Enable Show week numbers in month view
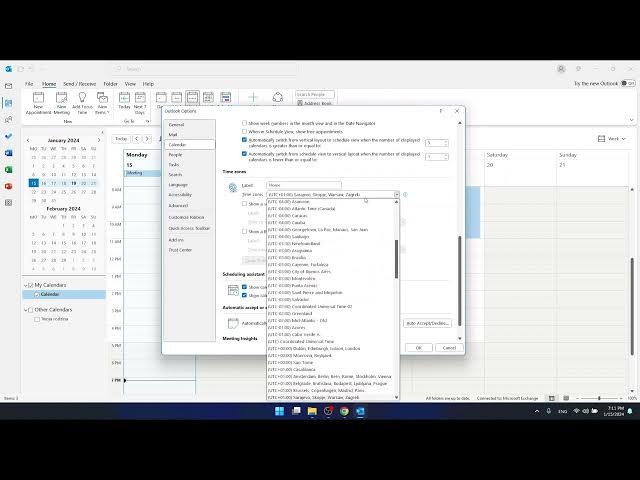Viewport: 640px width, 480px height. [244, 123]
